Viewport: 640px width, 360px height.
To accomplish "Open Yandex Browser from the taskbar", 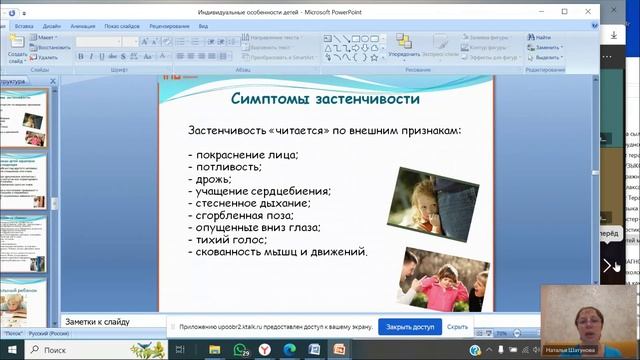I will tap(265, 350).
